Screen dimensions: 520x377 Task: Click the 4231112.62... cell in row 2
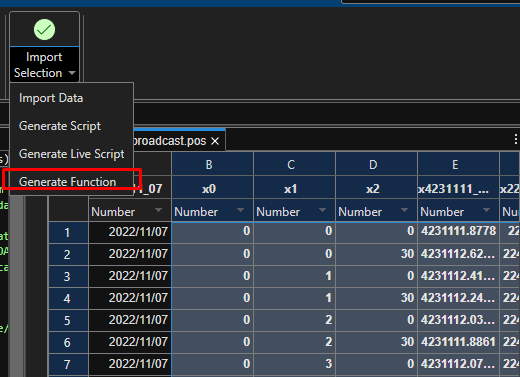click(x=458, y=254)
